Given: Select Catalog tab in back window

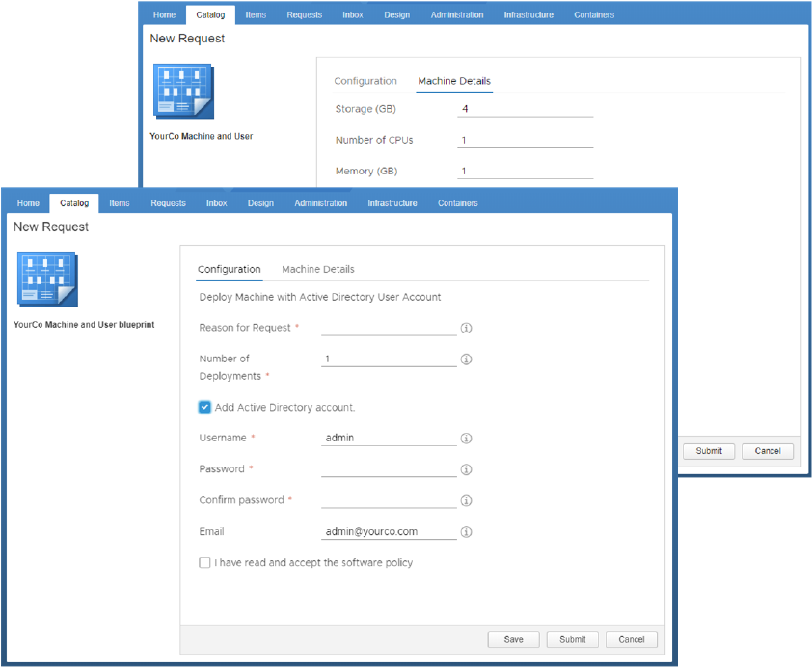Looking at the screenshot, I should (210, 15).
